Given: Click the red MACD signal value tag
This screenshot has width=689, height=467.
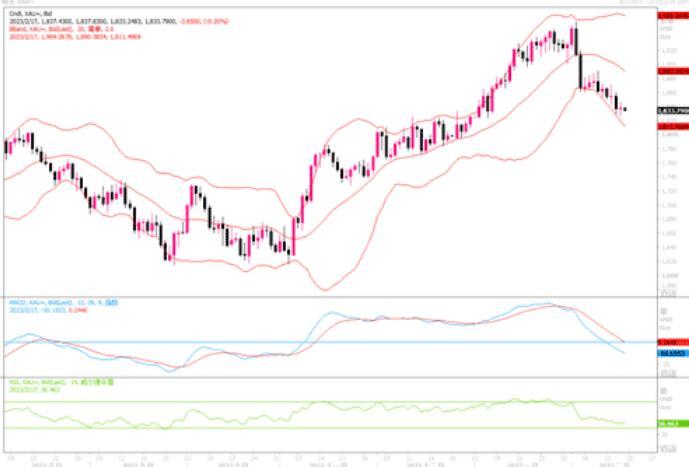Looking at the screenshot, I should coord(671,342).
